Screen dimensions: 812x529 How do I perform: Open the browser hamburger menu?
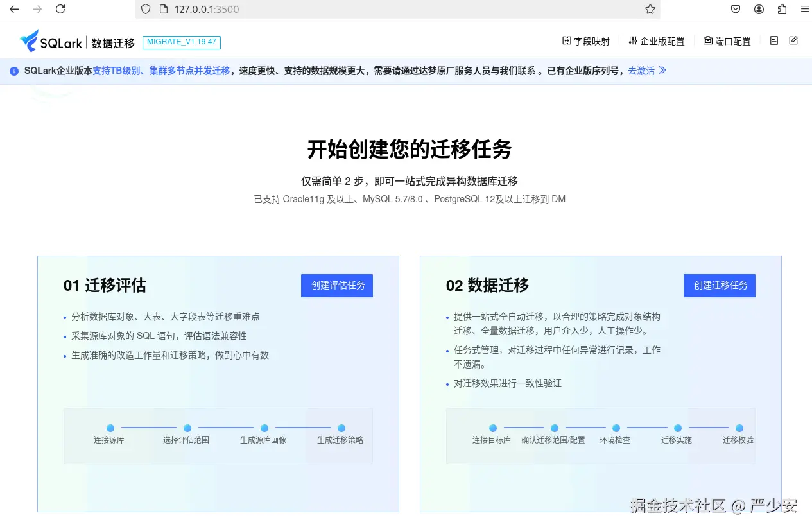tap(804, 9)
